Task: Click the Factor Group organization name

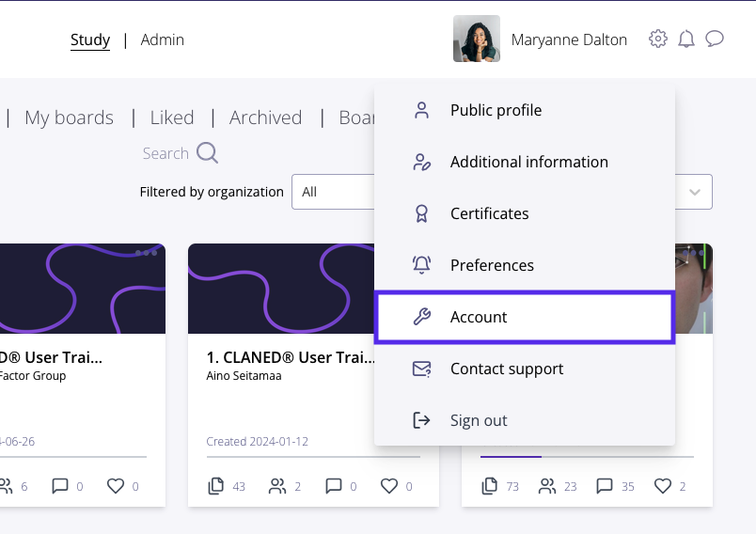Action: click(x=33, y=376)
